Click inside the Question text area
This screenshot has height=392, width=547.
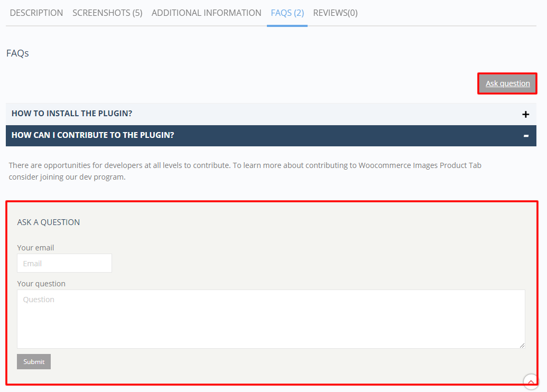271,319
